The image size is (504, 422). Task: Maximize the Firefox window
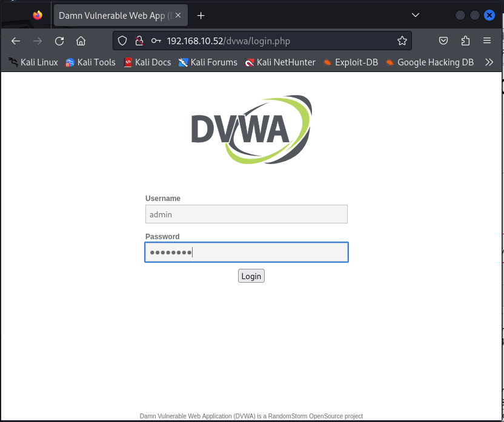pos(475,15)
